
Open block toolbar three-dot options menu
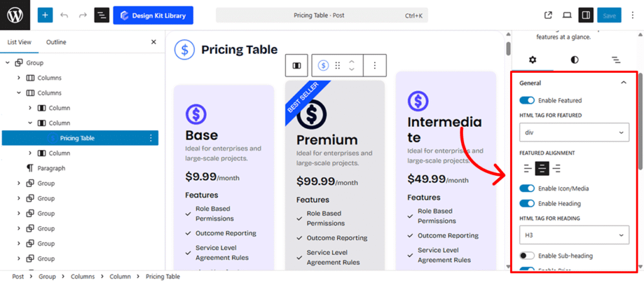pos(375,65)
